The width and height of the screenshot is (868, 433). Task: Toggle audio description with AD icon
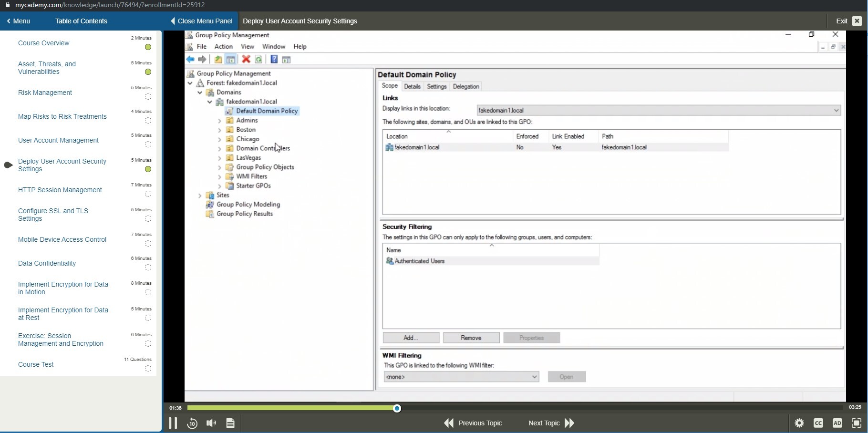tap(838, 423)
